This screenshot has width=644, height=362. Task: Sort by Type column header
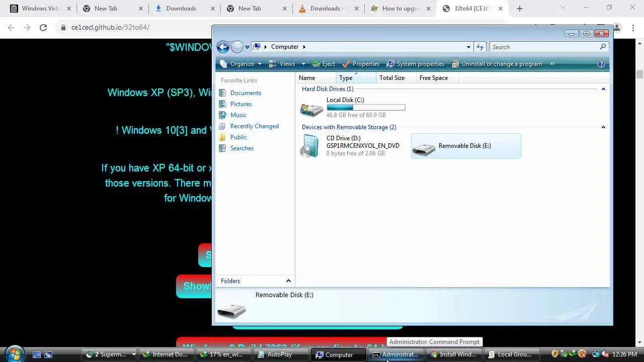click(x=356, y=78)
